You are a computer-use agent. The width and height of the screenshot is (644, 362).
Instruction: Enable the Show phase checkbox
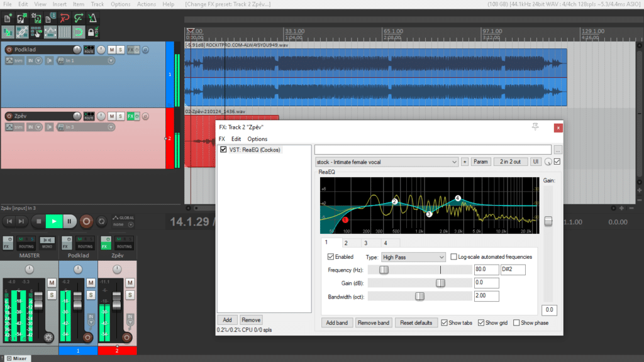[516, 323]
